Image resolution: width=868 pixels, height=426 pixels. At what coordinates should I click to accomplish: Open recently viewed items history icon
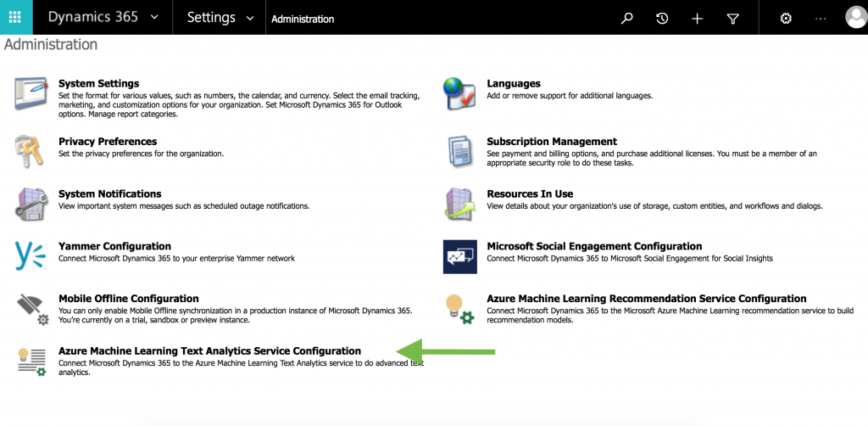click(662, 18)
